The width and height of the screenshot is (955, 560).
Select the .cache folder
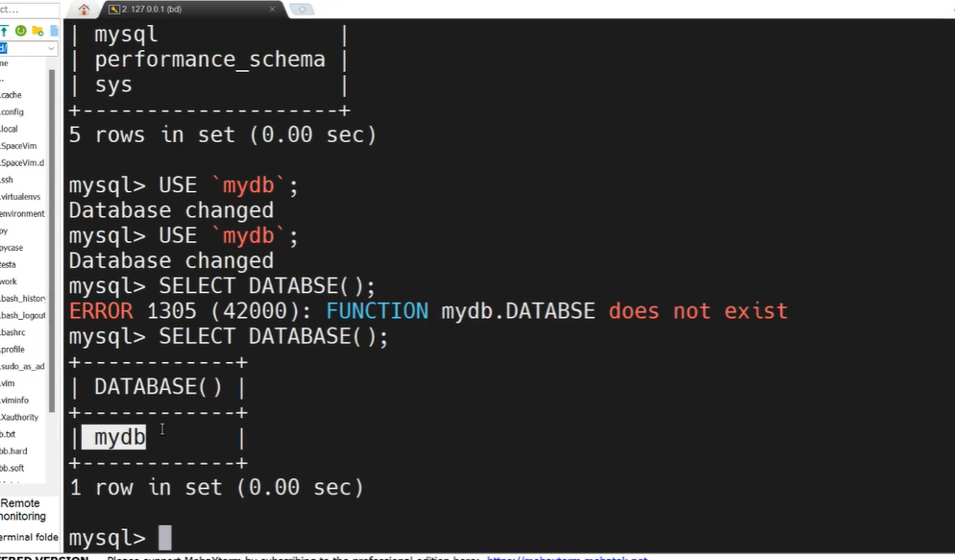coord(12,95)
